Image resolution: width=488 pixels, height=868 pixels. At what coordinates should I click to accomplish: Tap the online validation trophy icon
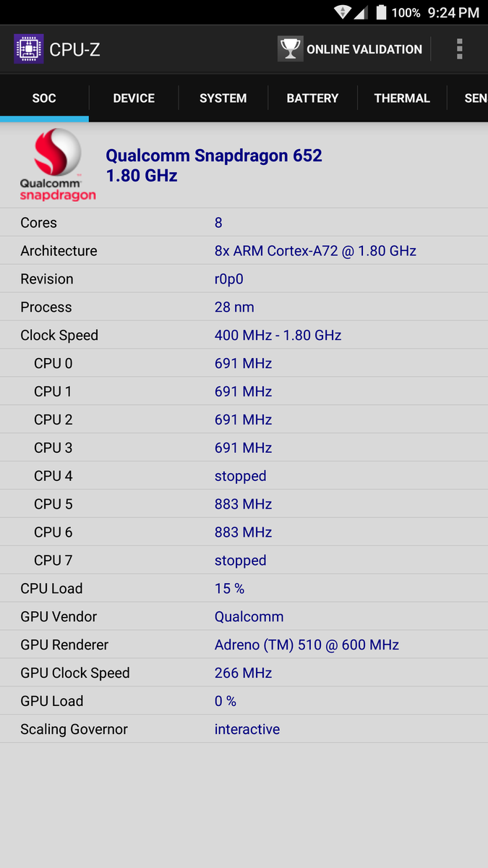click(291, 49)
